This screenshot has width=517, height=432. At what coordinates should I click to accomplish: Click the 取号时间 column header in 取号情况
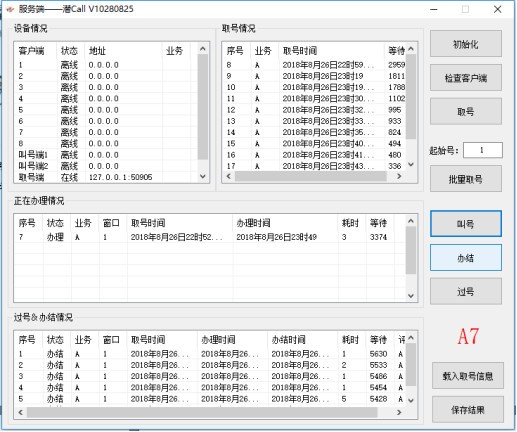point(300,51)
